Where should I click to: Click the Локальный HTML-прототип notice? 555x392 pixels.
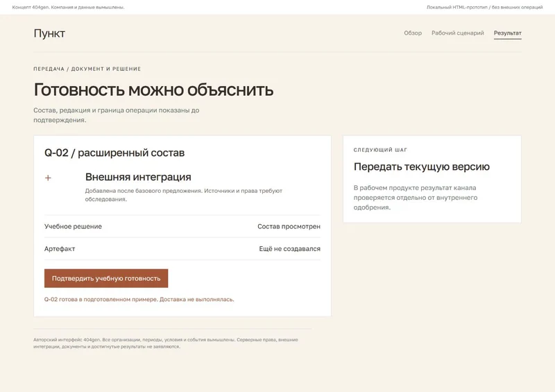[484, 7]
